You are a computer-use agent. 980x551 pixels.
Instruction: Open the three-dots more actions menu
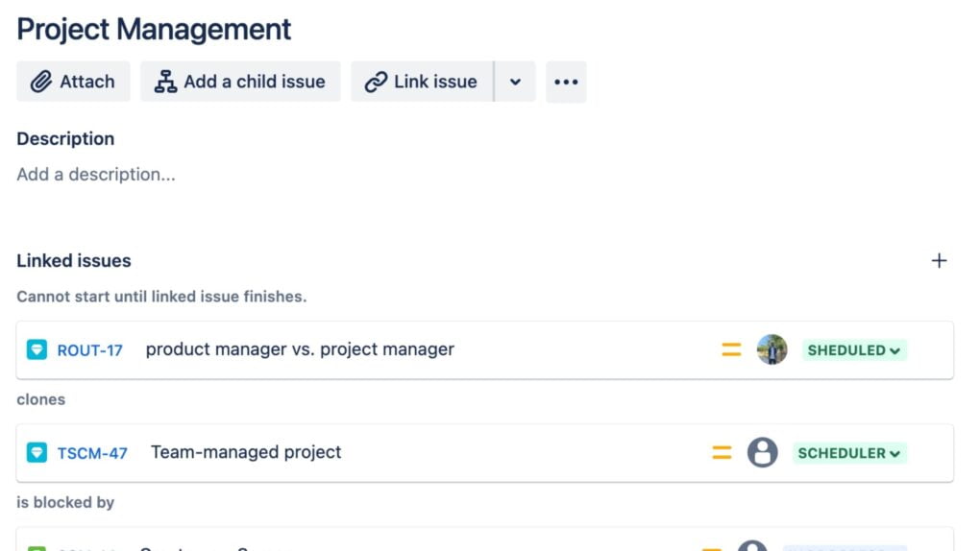tap(566, 82)
